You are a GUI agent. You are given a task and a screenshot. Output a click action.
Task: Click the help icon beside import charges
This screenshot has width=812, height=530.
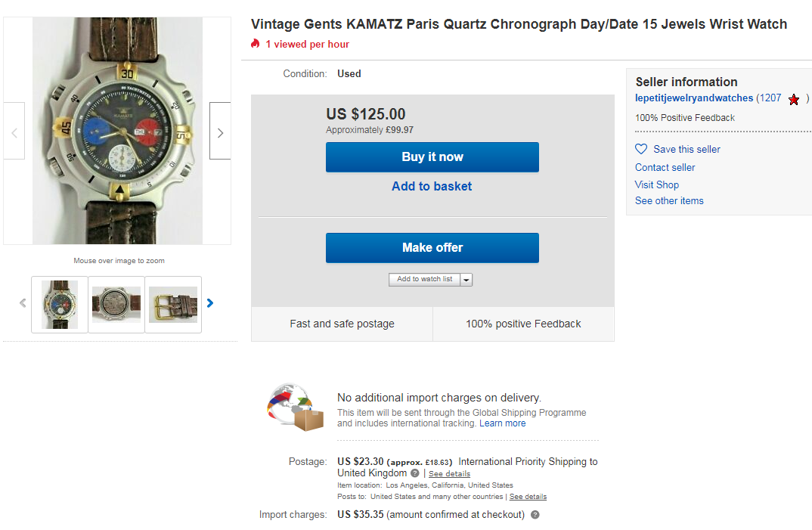(x=535, y=515)
